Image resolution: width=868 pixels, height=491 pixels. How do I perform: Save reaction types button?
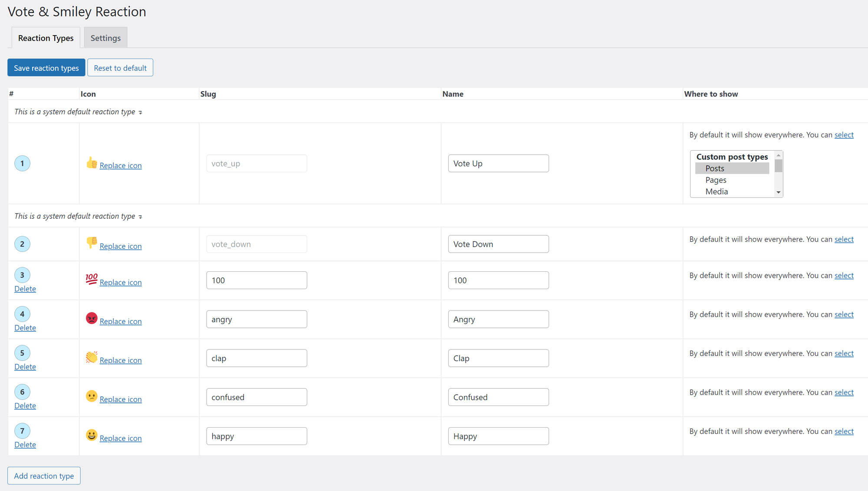pyautogui.click(x=46, y=67)
